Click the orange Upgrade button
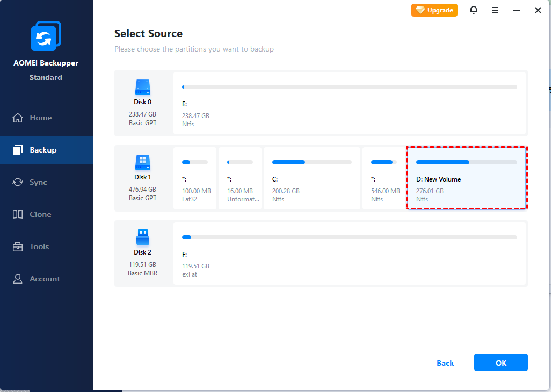Screen dimensions: 551x392 (x=434, y=10)
